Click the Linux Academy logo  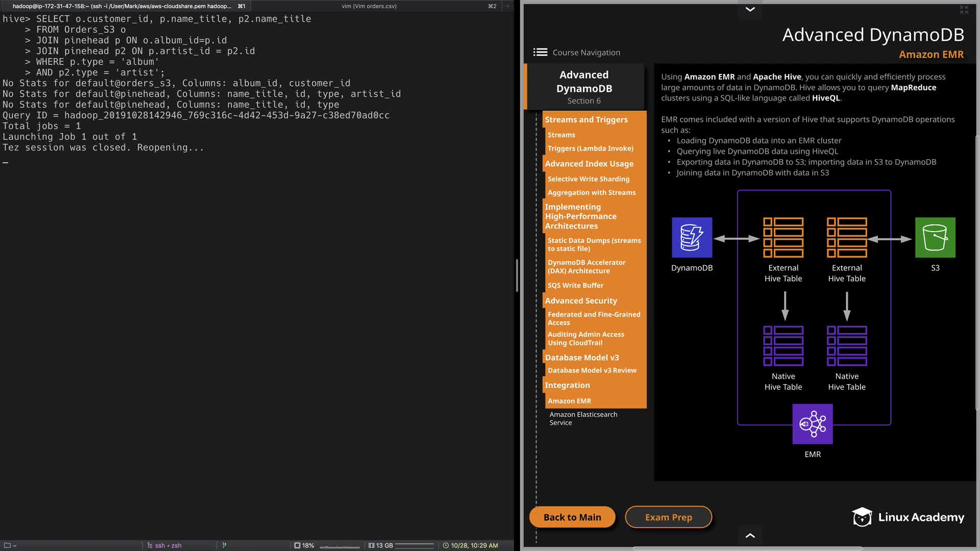pos(908,517)
